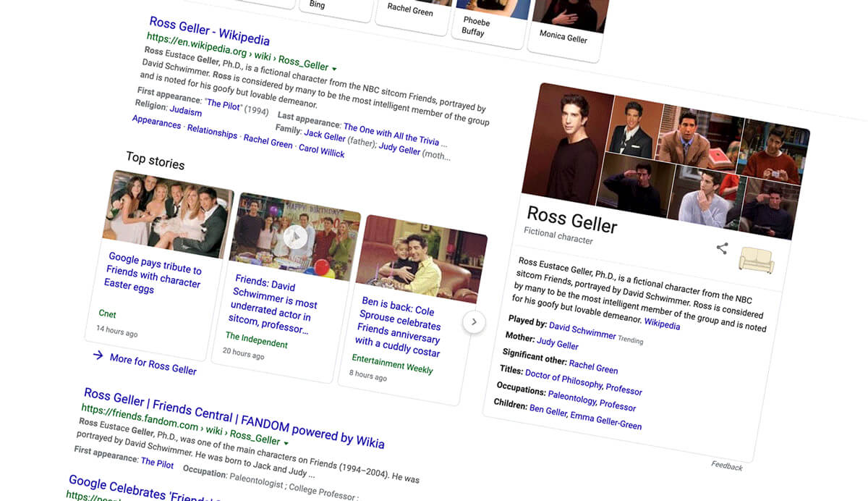The height and width of the screenshot is (501, 868).
Task: Click Rachel Green in Significant other row
Action: point(593,366)
